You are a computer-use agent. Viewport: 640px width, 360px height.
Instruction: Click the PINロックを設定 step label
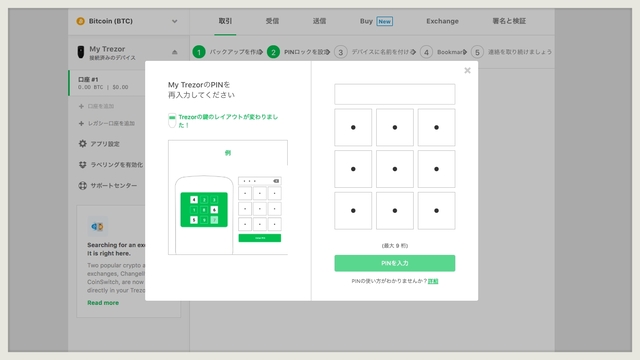[x=305, y=52]
